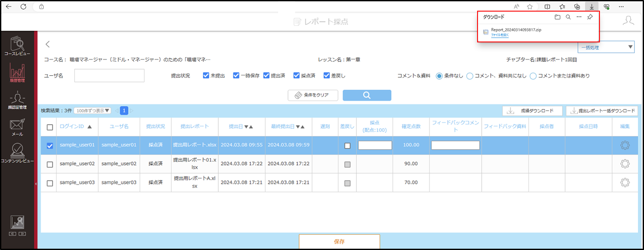The image size is (644, 250).
Task: Click the Report zip file icon
Action: (x=486, y=32)
